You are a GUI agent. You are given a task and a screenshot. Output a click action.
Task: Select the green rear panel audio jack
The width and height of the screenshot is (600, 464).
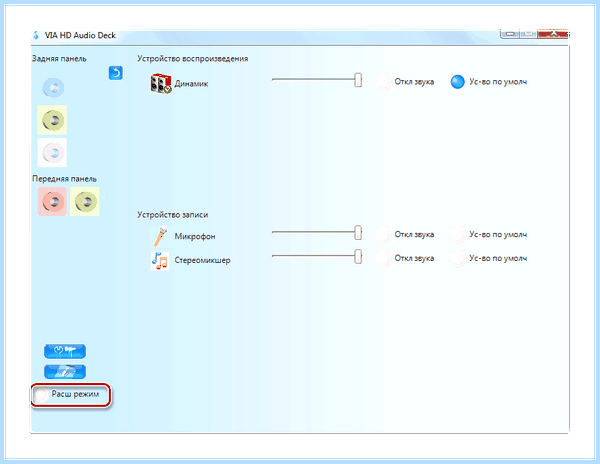click(52, 120)
